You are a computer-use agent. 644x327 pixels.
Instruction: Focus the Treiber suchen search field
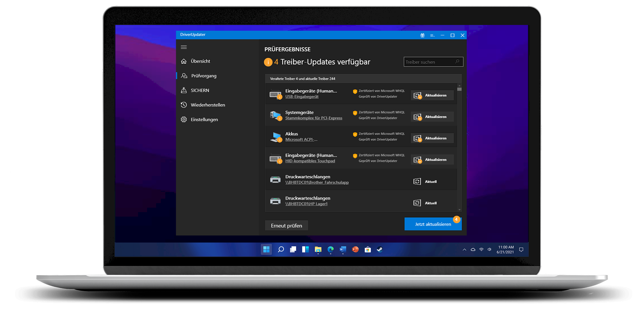click(x=428, y=62)
